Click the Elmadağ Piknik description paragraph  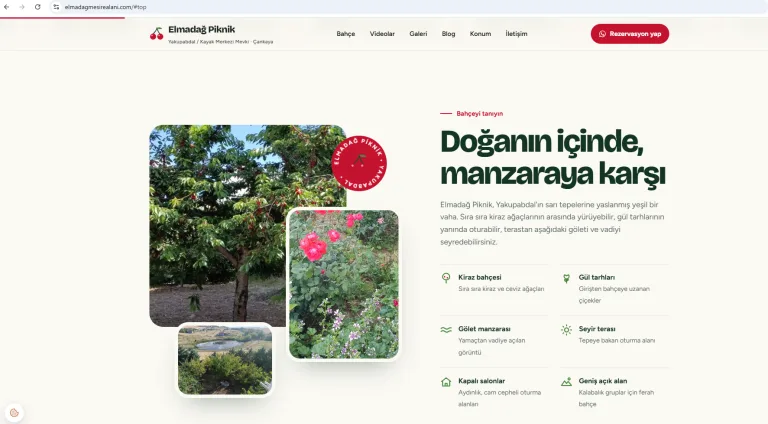pyautogui.click(x=552, y=223)
